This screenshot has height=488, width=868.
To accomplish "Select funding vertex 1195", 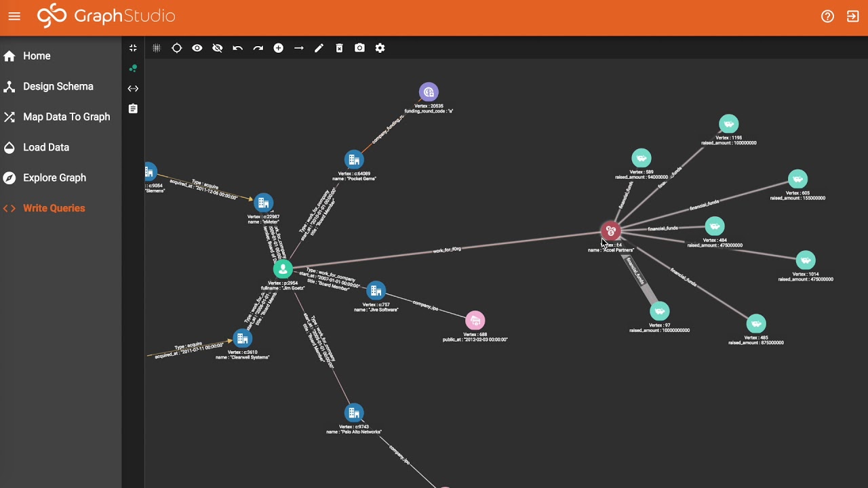I will click(729, 124).
